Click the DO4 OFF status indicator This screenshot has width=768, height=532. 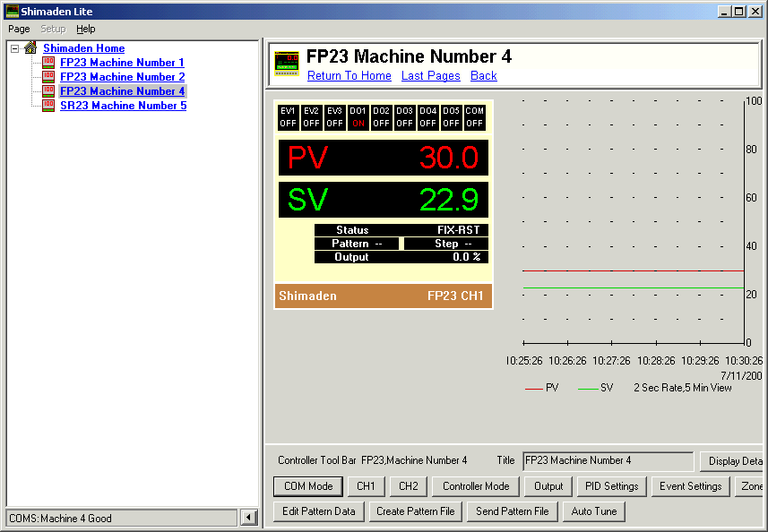tap(427, 117)
